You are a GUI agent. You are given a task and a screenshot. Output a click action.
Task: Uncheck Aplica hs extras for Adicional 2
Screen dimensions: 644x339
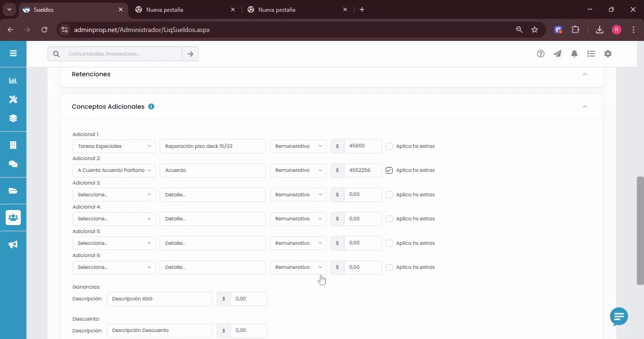389,170
